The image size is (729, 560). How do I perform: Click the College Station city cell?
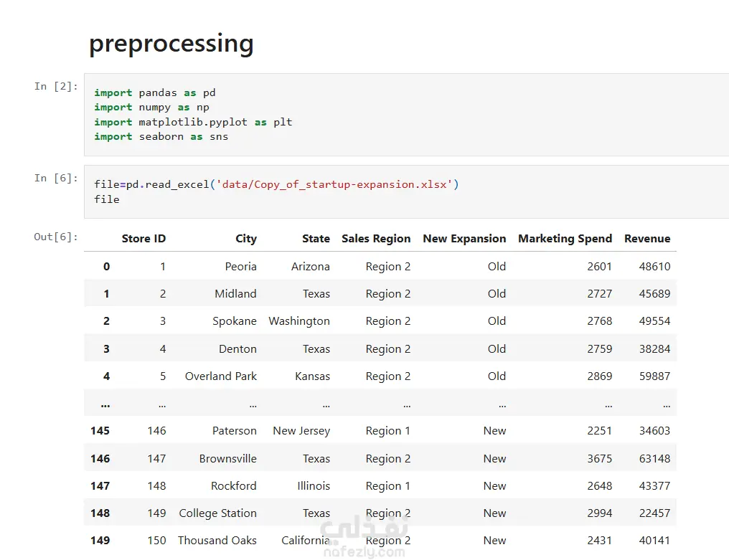pos(217,513)
